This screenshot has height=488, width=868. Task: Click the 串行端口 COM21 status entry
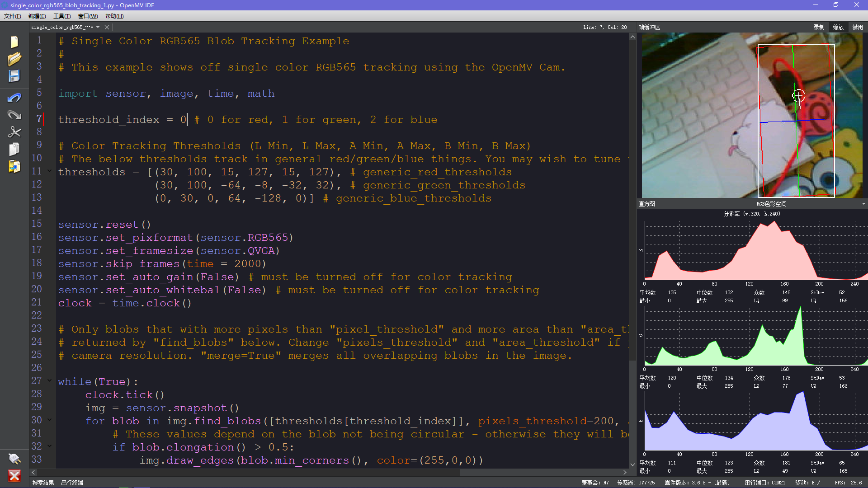[764, 483]
